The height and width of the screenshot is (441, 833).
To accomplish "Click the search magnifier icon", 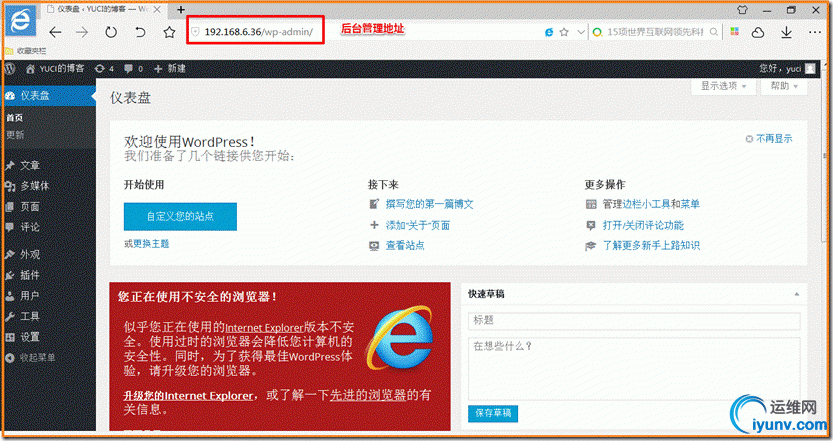I will [x=714, y=32].
